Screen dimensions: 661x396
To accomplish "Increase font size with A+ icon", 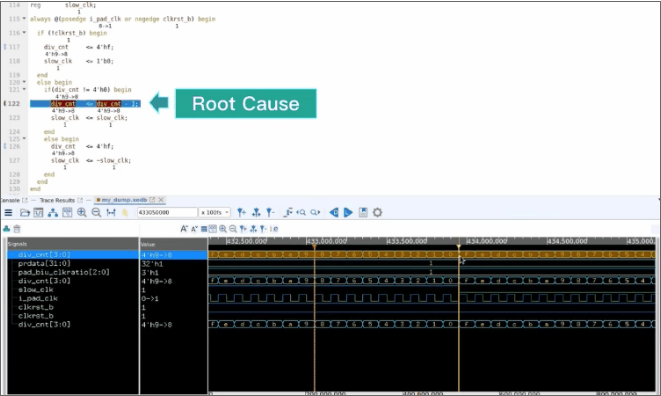I will pyautogui.click(x=184, y=229).
